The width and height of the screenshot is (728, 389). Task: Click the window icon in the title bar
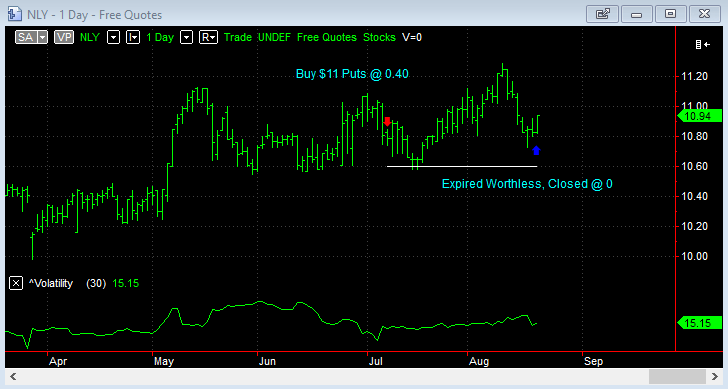pos(14,14)
